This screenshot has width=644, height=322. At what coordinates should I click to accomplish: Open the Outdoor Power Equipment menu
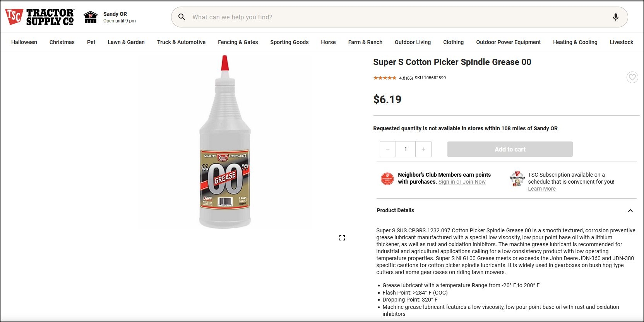[x=508, y=42]
